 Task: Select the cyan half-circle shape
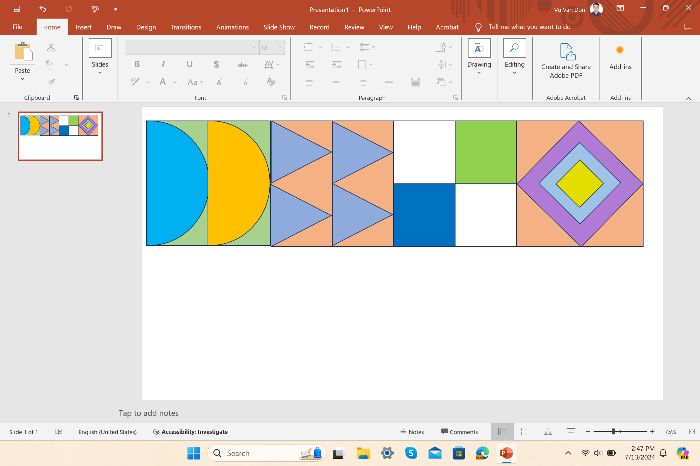click(177, 183)
